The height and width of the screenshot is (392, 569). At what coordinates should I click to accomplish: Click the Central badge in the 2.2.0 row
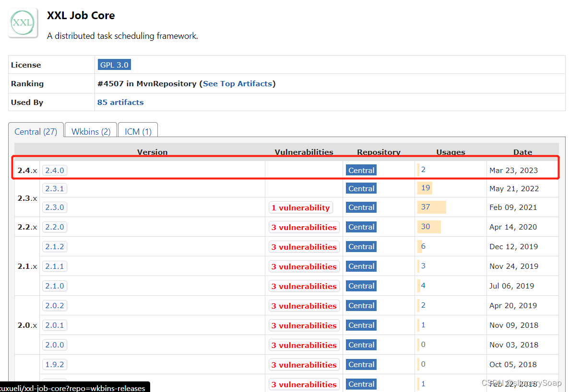(361, 227)
